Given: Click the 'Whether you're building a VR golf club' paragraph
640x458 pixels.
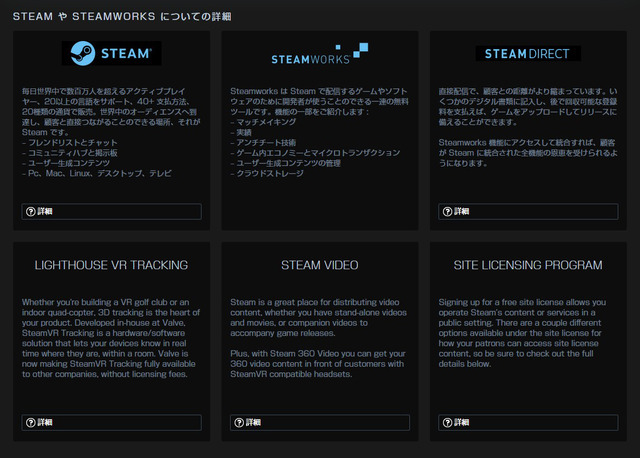Looking at the screenshot, I should [x=111, y=338].
